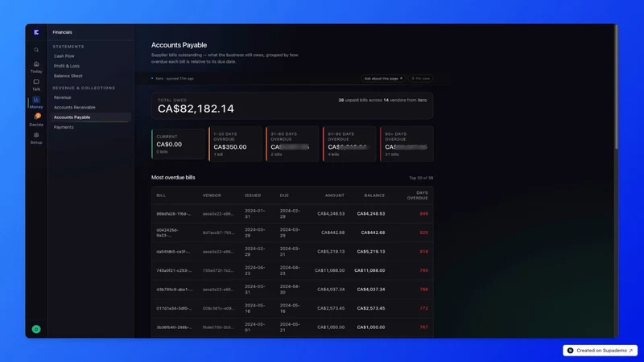
Task: Select Accounts Payable in sidebar
Action: click(90, 117)
